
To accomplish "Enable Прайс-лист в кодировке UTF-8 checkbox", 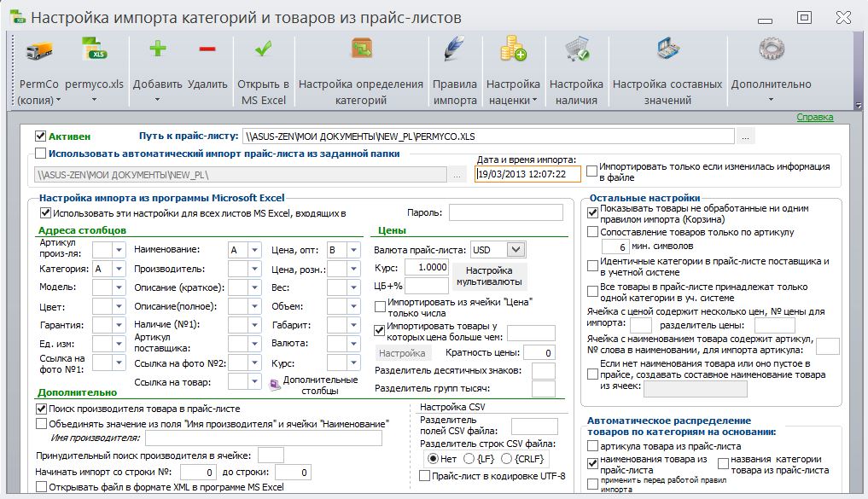I will point(424,476).
